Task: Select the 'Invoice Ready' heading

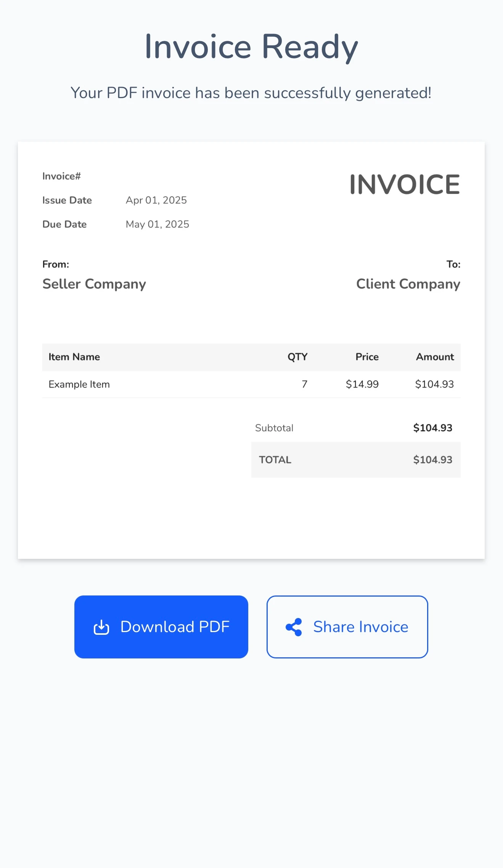Action: 251,47
